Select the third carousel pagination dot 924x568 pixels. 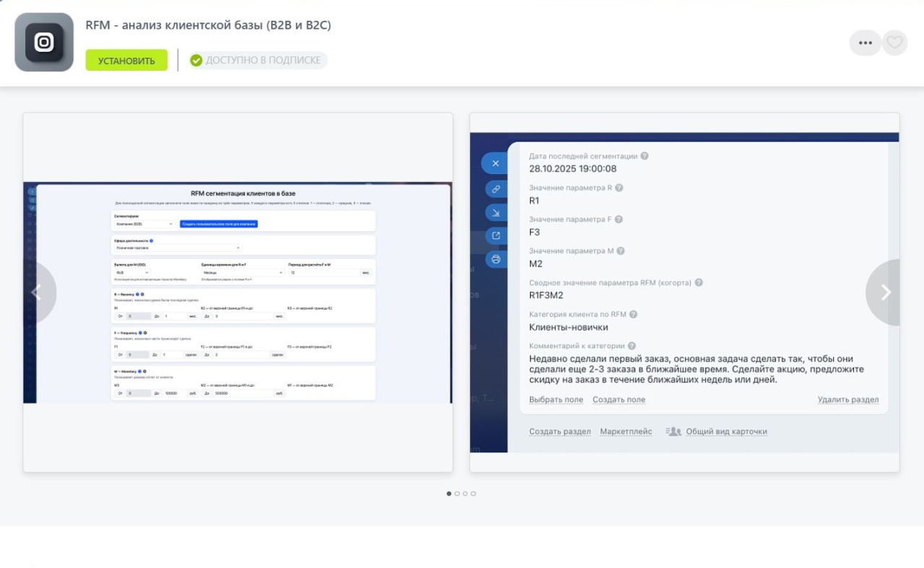[x=465, y=494]
